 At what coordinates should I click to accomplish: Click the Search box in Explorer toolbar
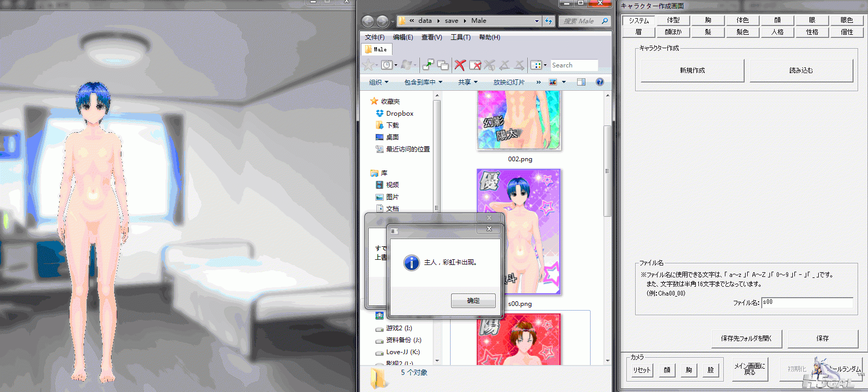tap(574, 65)
